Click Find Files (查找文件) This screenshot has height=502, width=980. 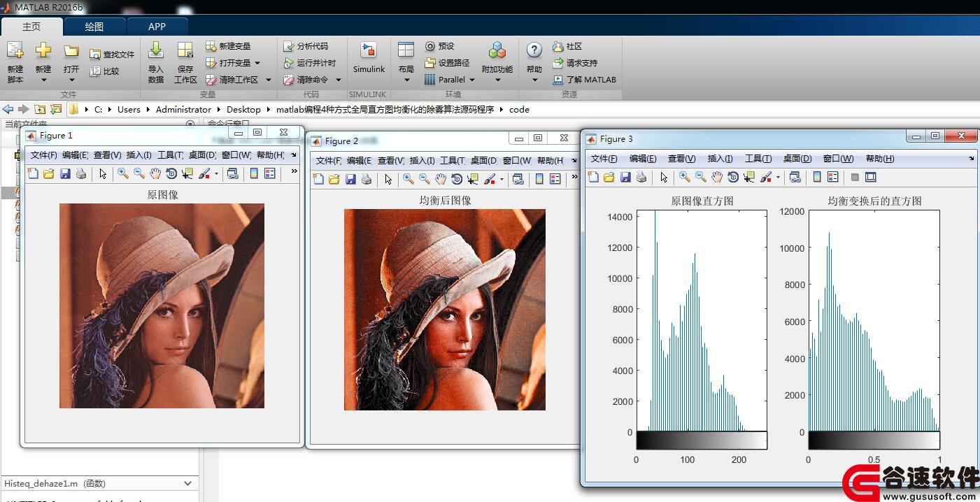click(112, 54)
